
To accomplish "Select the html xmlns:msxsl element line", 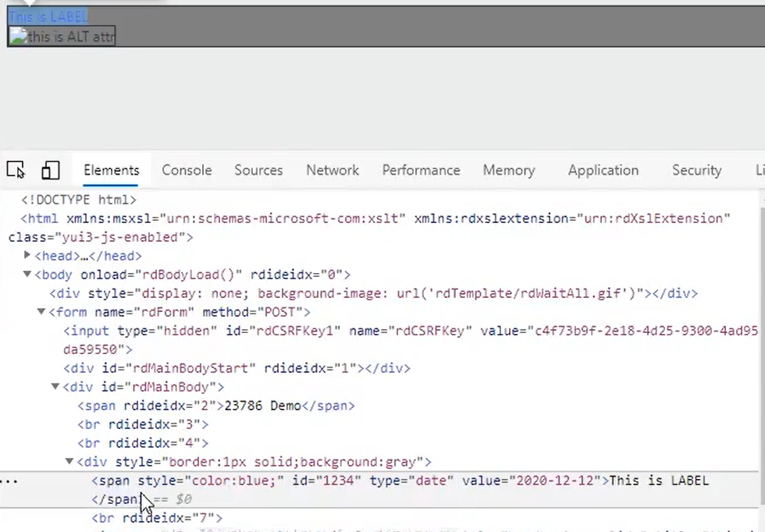I will (x=375, y=218).
